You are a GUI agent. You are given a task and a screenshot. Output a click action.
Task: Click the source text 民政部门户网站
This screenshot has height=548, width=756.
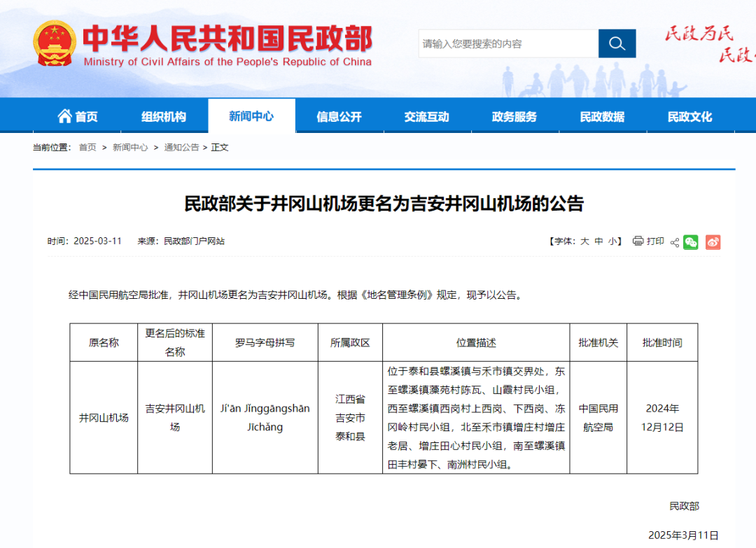point(195,241)
